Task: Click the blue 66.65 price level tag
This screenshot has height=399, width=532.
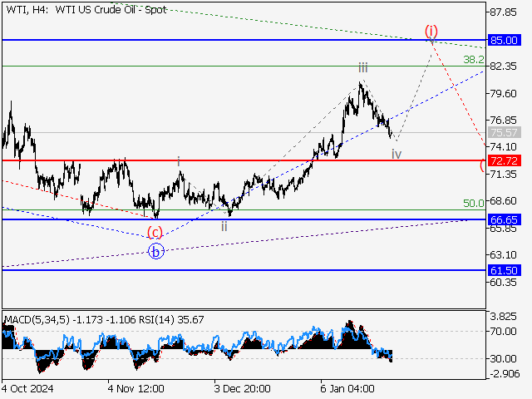Action: [505, 219]
